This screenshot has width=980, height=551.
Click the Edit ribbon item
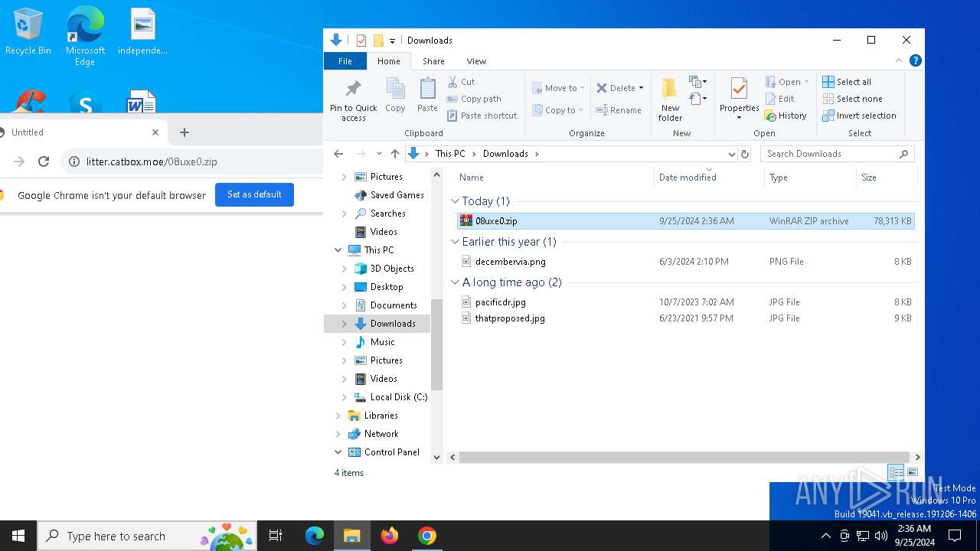[x=779, y=99]
